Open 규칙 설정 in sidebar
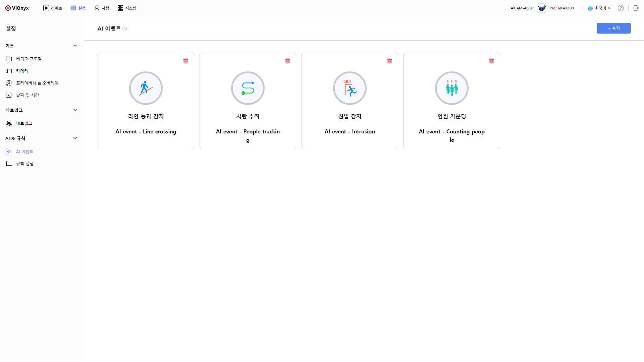The image size is (644, 362). (x=25, y=164)
